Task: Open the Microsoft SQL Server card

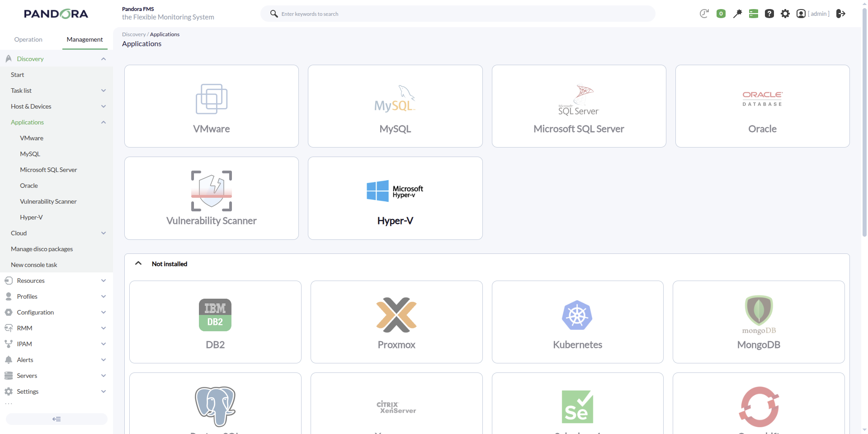Action: (x=579, y=106)
